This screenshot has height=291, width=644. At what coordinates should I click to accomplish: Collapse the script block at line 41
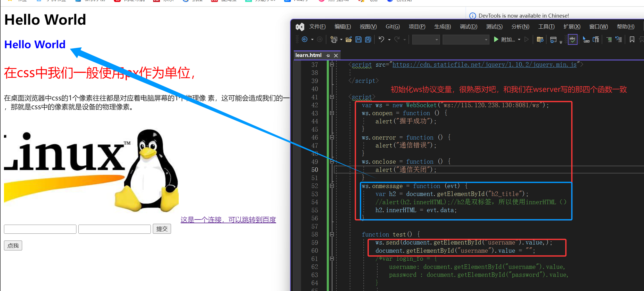tap(332, 97)
